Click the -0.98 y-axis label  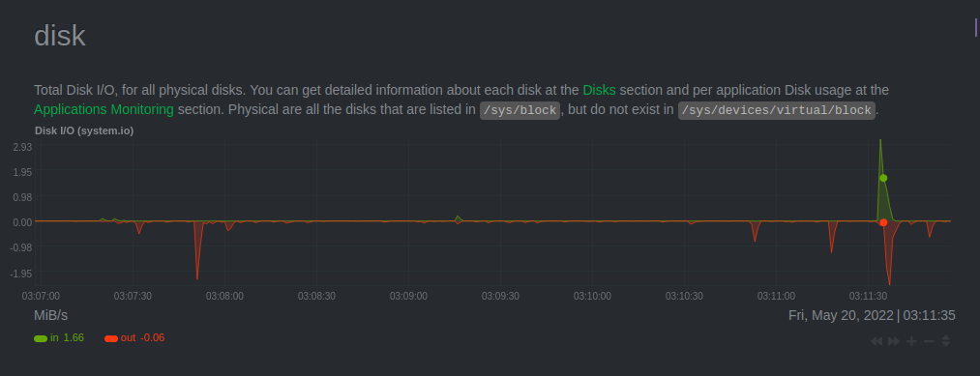(x=20, y=247)
